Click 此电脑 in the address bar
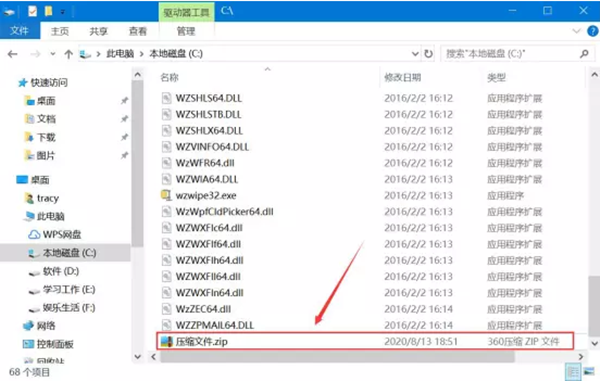The width and height of the screenshot is (600, 381). 120,54
